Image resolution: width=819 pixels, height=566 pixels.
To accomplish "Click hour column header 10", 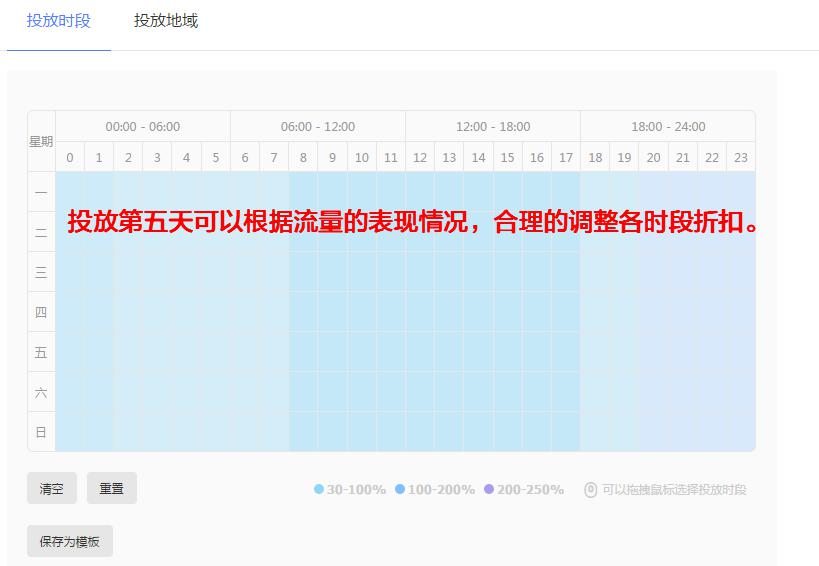I will click(361, 157).
